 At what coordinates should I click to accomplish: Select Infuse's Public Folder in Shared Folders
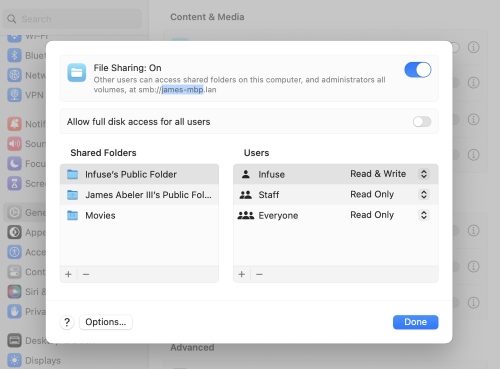click(139, 174)
